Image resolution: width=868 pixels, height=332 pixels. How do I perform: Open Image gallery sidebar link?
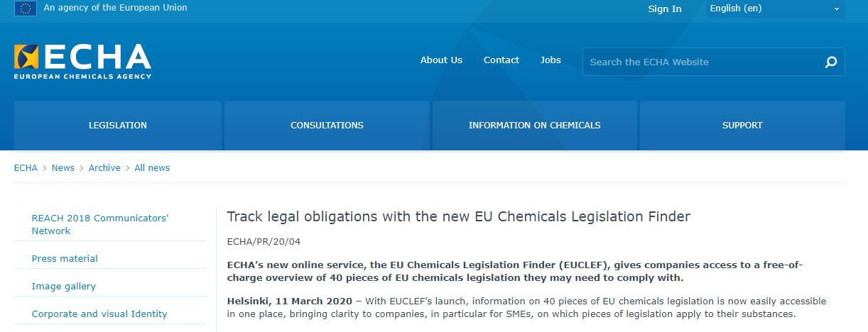[64, 287]
